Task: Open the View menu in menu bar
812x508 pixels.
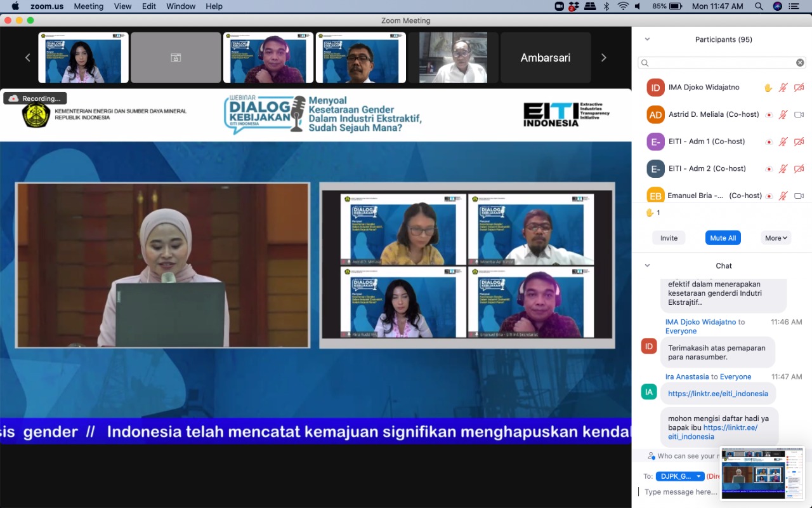Action: 122,6
